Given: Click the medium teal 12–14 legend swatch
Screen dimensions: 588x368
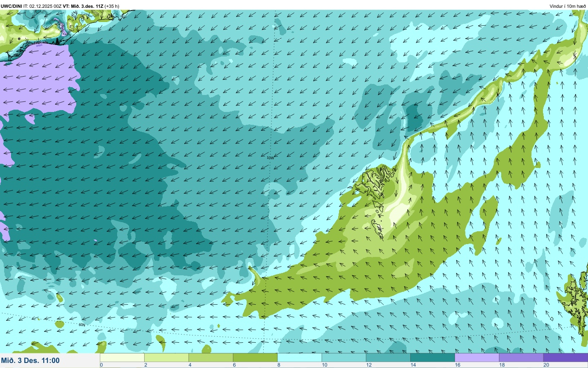Looking at the screenshot, I should coord(388,357).
